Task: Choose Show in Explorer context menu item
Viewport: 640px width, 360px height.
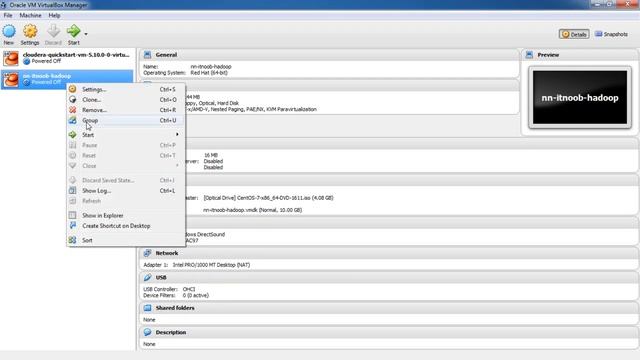Action: coord(126,216)
